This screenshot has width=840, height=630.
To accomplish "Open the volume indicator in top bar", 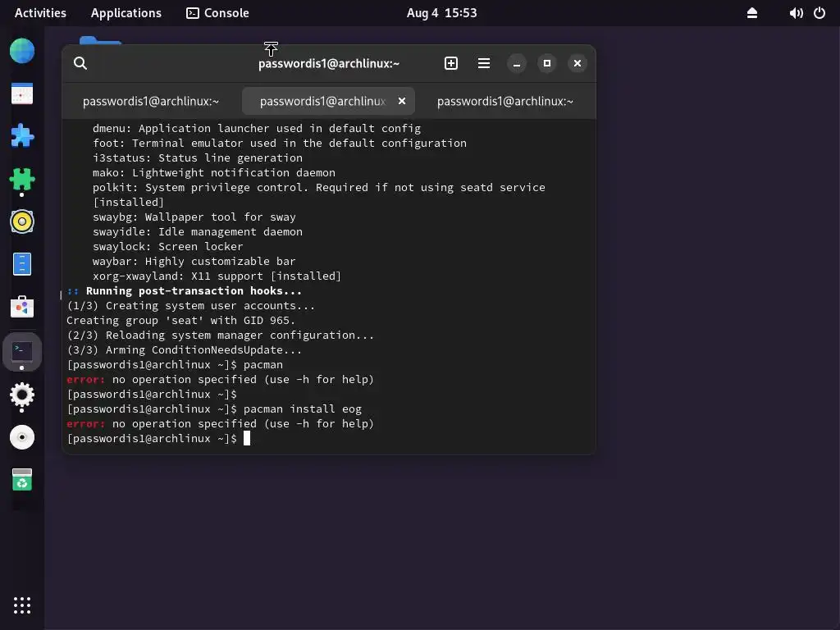I will point(796,13).
